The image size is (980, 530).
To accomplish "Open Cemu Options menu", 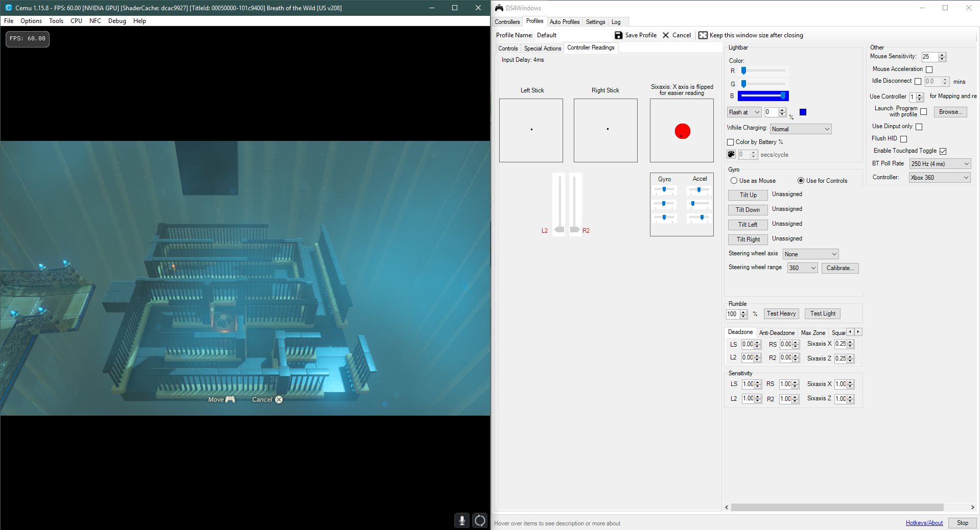I will point(31,21).
